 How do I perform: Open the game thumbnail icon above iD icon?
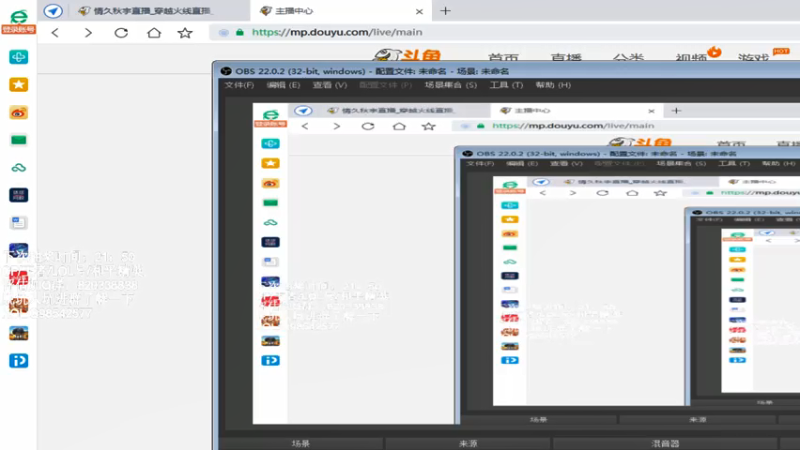18,333
